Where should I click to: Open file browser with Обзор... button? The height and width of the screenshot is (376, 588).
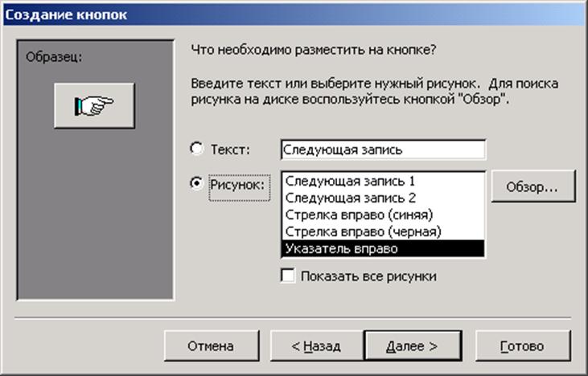pyautogui.click(x=533, y=186)
